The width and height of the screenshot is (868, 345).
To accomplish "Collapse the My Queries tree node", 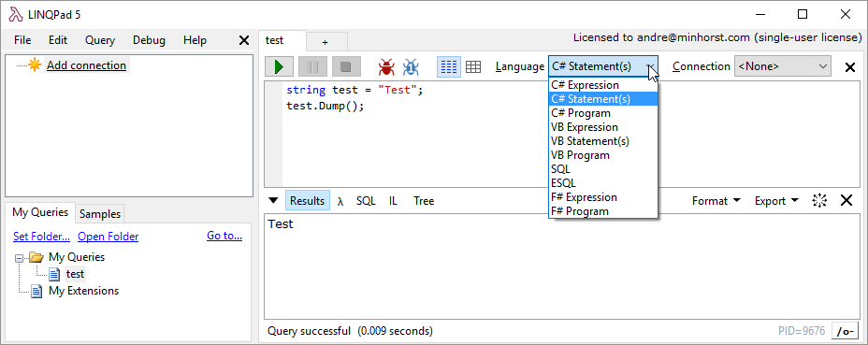I will (19, 257).
